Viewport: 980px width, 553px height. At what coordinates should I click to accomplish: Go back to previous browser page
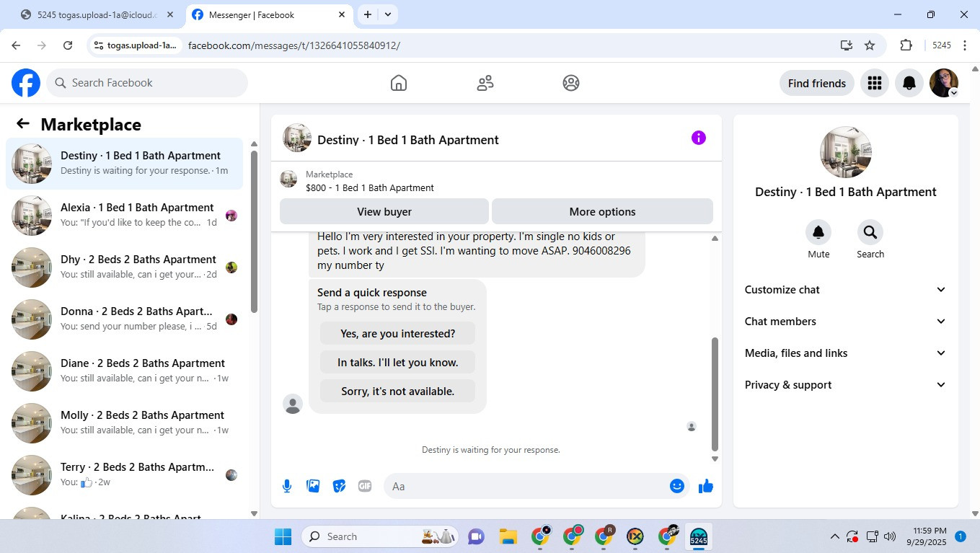pyautogui.click(x=16, y=45)
